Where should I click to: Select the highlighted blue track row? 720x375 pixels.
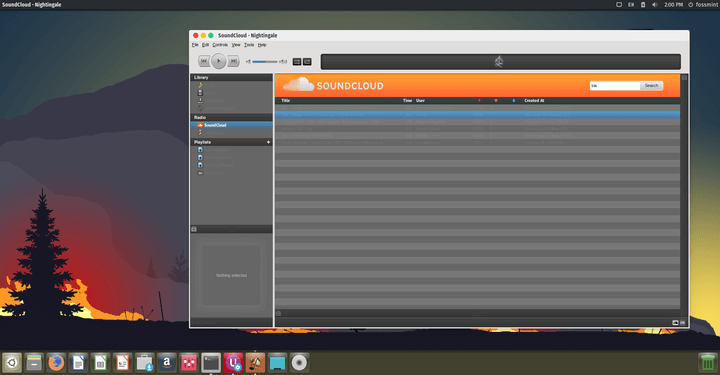tap(478, 115)
